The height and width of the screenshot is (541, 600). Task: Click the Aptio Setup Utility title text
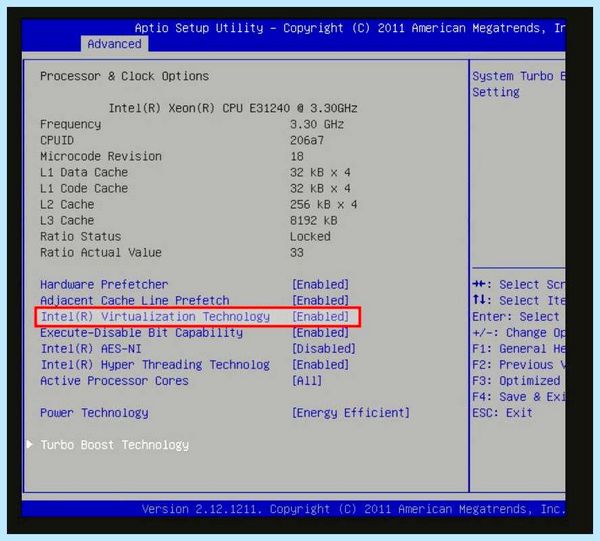(350, 28)
